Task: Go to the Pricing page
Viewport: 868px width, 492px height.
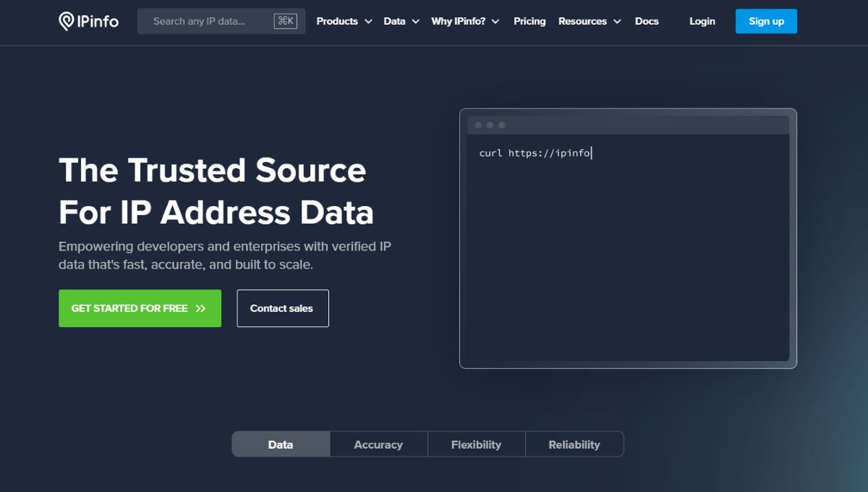Action: [529, 21]
